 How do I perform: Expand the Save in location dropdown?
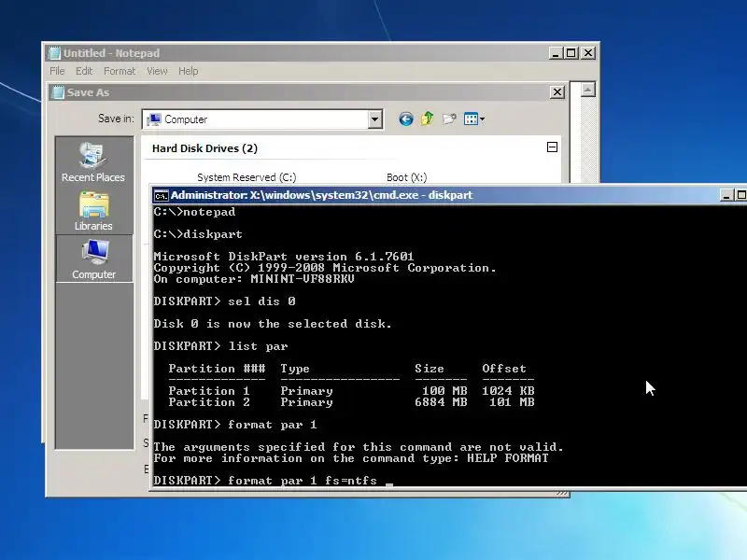(x=375, y=119)
